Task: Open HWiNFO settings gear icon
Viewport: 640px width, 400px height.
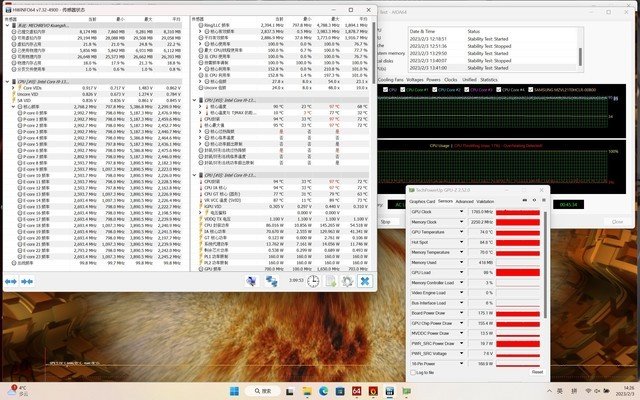Action: click(x=346, y=281)
